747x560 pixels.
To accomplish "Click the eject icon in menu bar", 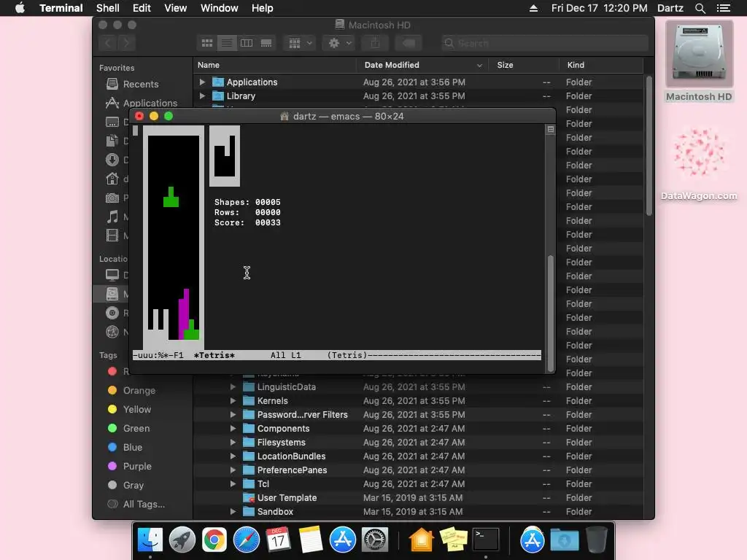I will [x=533, y=8].
